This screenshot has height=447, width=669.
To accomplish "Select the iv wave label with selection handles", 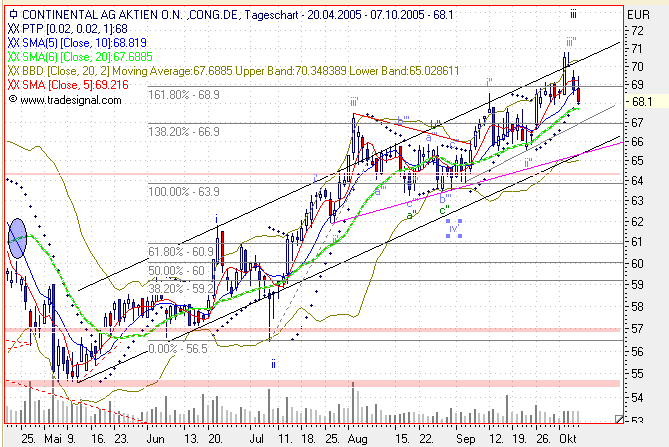I will click(454, 228).
